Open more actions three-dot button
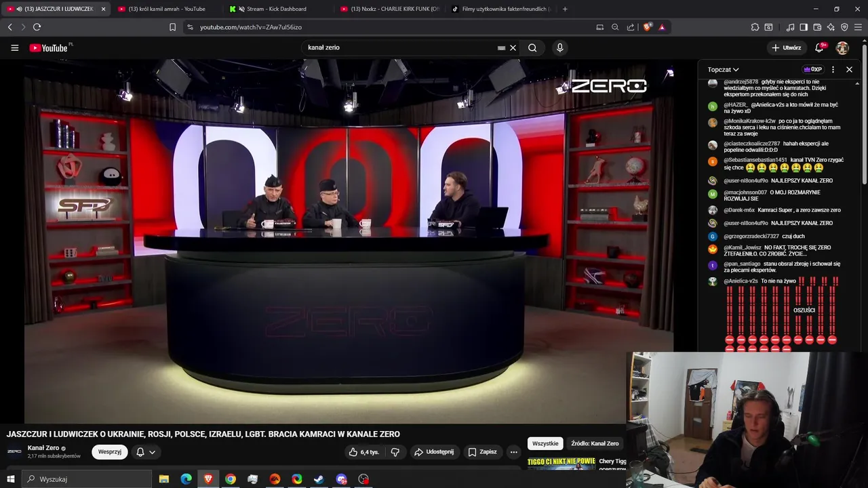This screenshot has height=488, width=868. point(514,452)
